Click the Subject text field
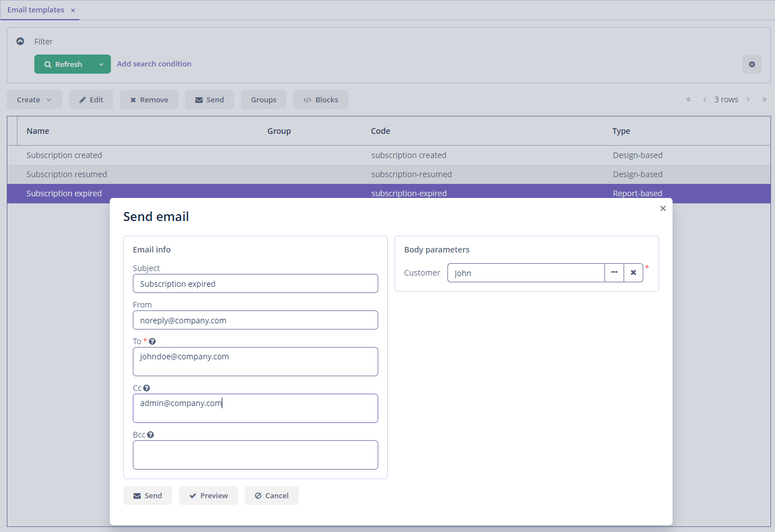This screenshot has width=775, height=532. [x=255, y=283]
